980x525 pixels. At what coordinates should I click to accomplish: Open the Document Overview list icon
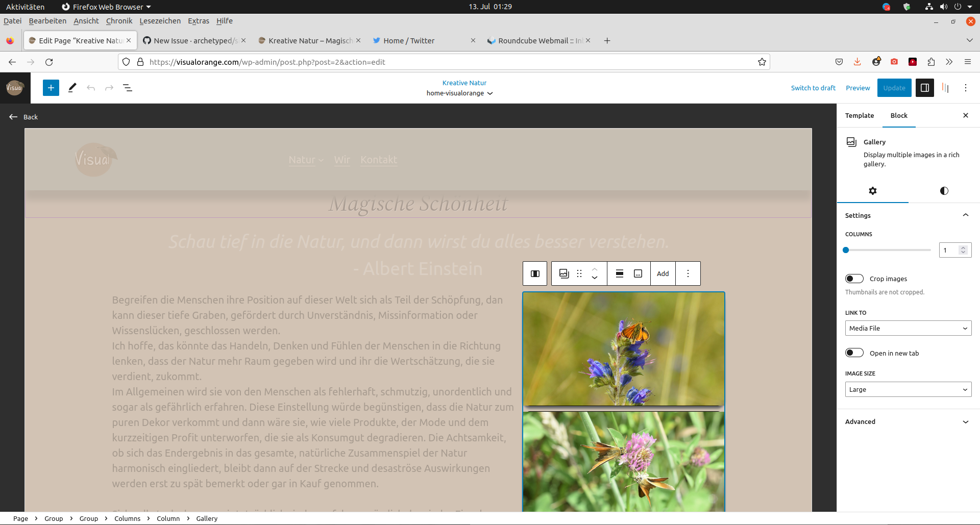click(x=128, y=88)
